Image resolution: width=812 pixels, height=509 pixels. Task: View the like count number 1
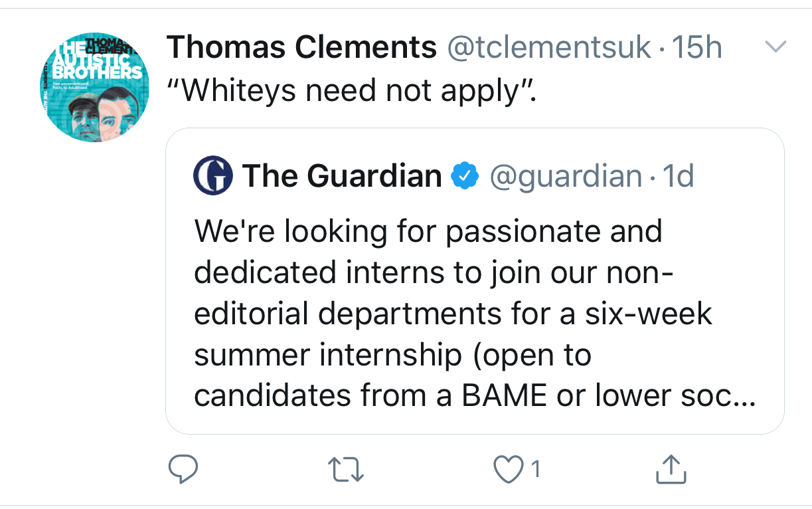click(x=536, y=470)
